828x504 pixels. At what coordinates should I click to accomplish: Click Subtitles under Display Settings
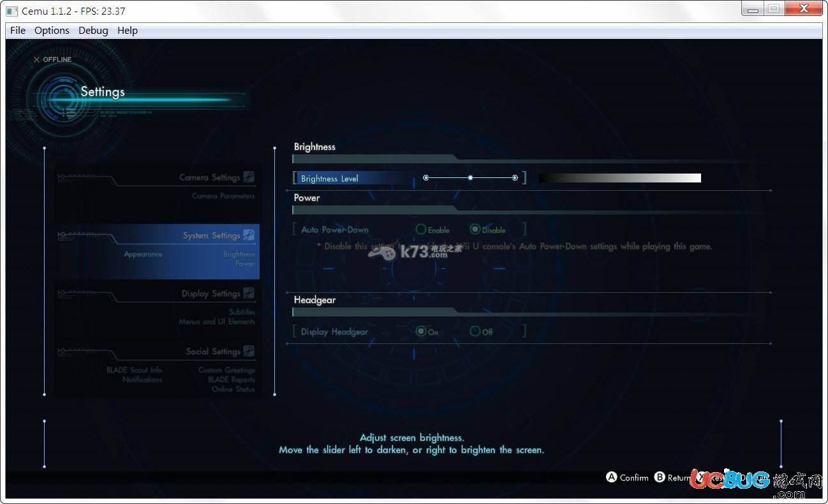click(242, 312)
